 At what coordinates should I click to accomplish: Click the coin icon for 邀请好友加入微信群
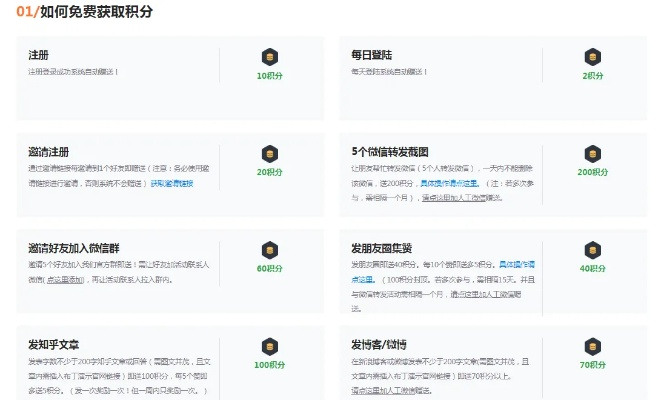coord(269,249)
